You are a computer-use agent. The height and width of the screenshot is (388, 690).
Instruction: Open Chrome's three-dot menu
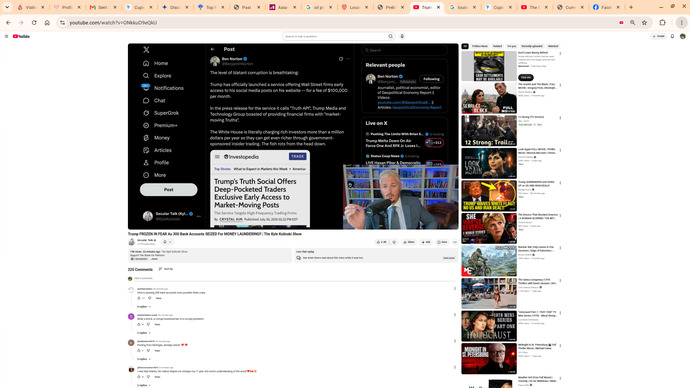[681, 22]
